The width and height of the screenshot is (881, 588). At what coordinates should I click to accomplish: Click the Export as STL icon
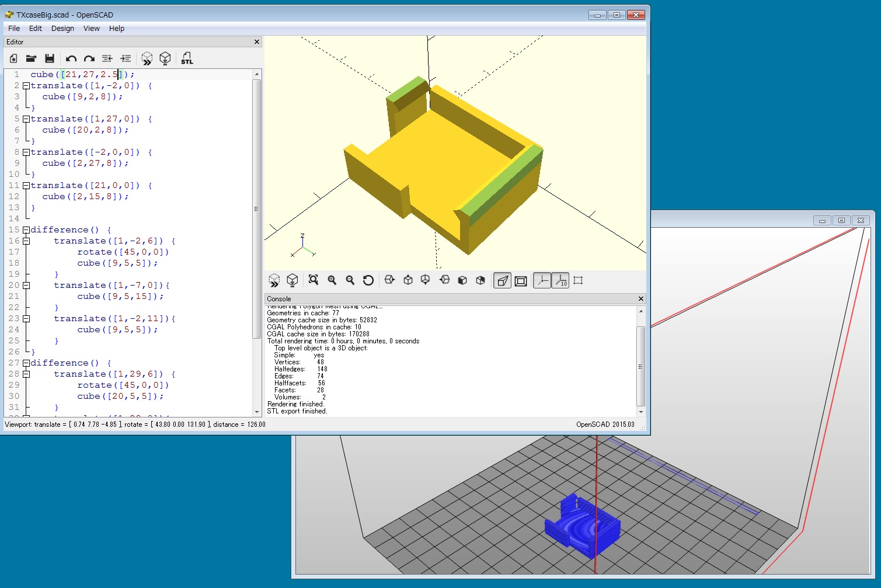[187, 58]
